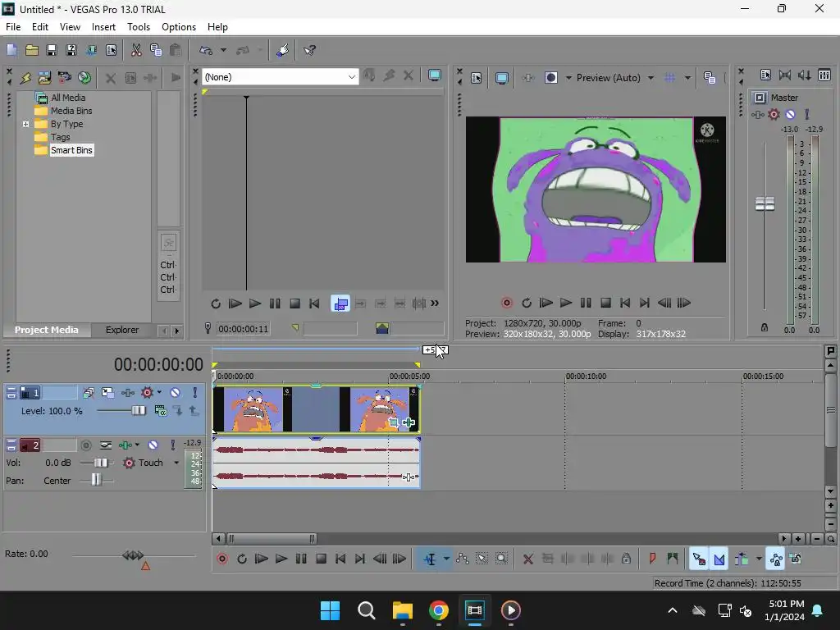Solo audio Track 2
This screenshot has height=630, width=840.
tap(172, 445)
